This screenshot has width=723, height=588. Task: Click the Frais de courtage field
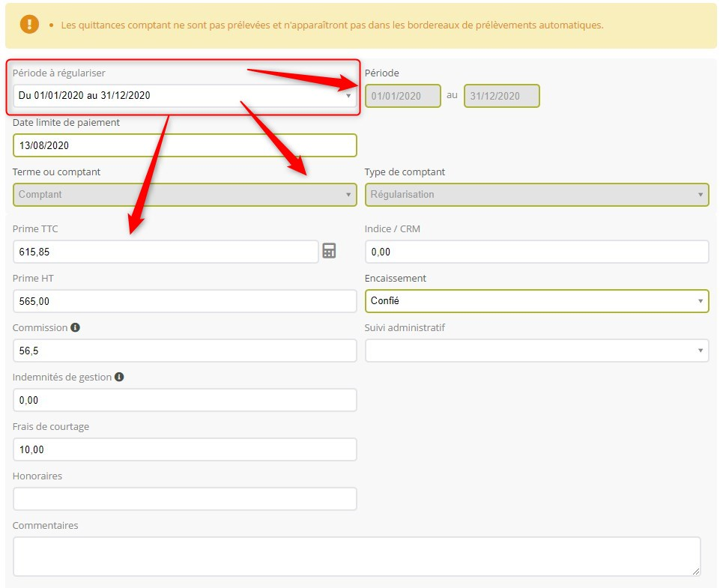pyautogui.click(x=184, y=449)
